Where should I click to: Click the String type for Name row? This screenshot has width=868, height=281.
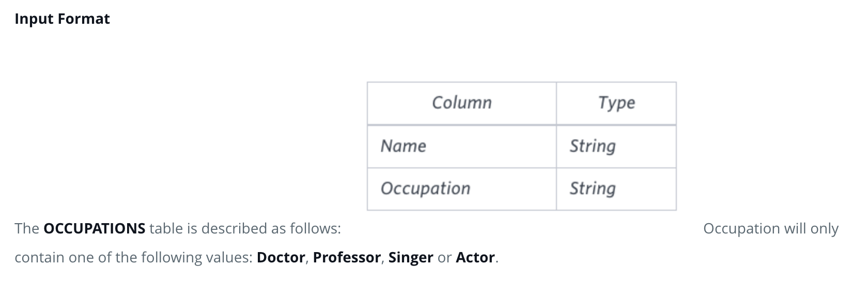616,146
